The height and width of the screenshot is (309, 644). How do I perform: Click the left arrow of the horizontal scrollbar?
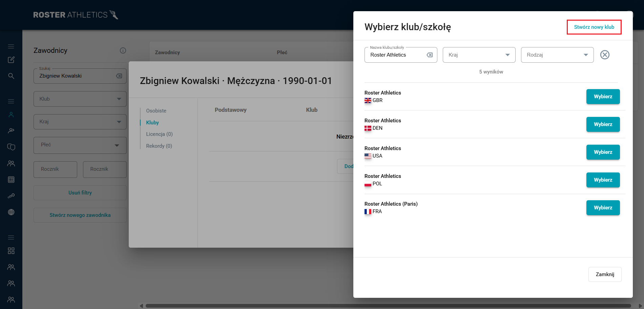tap(141, 306)
